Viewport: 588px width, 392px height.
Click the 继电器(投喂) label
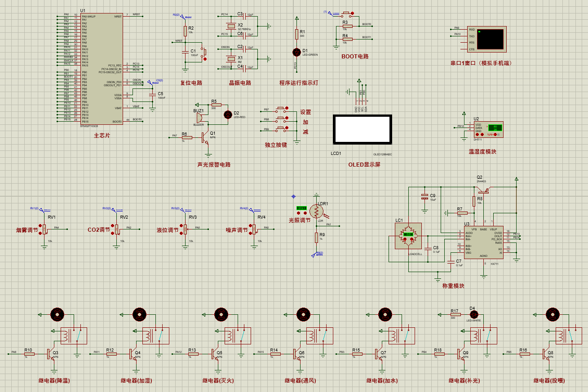tap(549, 380)
